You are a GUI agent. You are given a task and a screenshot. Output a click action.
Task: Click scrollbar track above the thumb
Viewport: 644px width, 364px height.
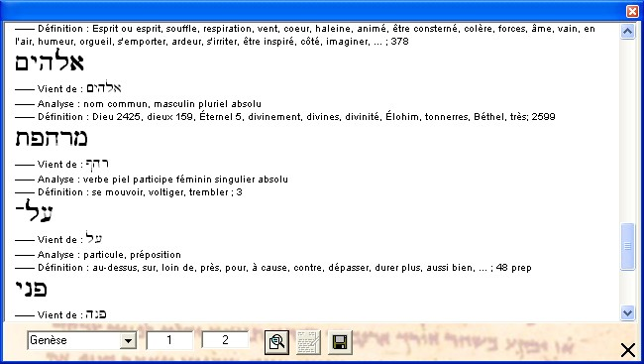pyautogui.click(x=627, y=131)
